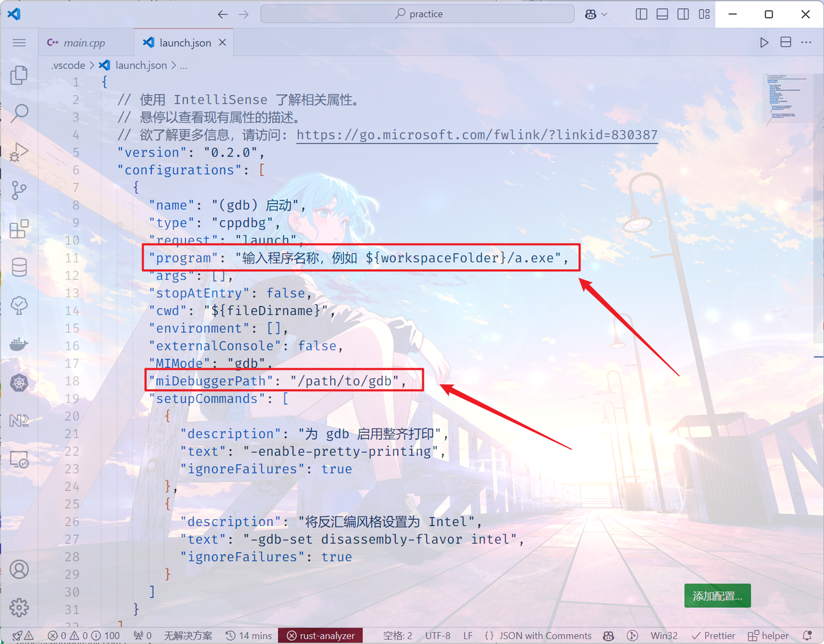Viewport: 824px width, 644px height.
Task: Toggle the secondary side bar visibility
Action: click(683, 14)
